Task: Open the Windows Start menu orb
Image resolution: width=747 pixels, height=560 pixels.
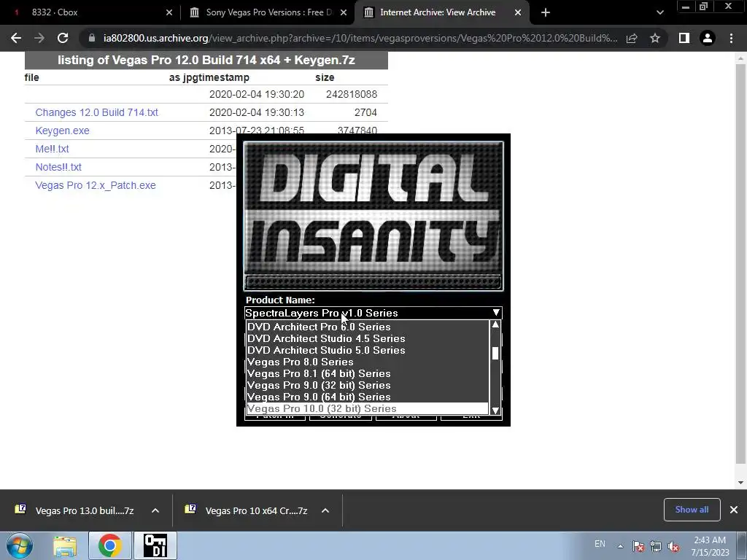Action: coord(19,545)
